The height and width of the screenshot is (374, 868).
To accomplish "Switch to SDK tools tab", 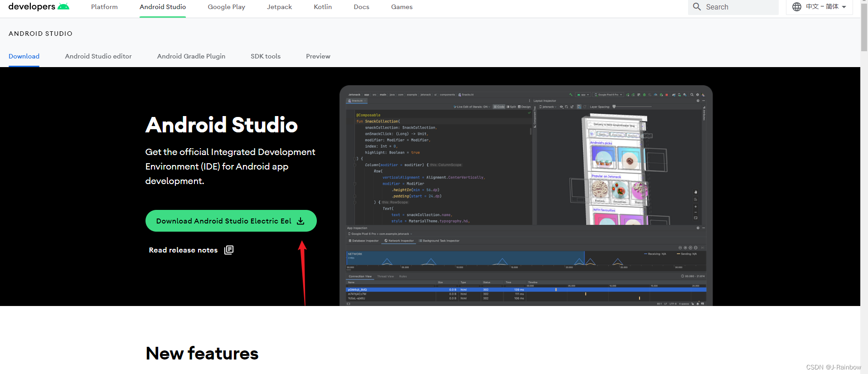I will tap(266, 56).
